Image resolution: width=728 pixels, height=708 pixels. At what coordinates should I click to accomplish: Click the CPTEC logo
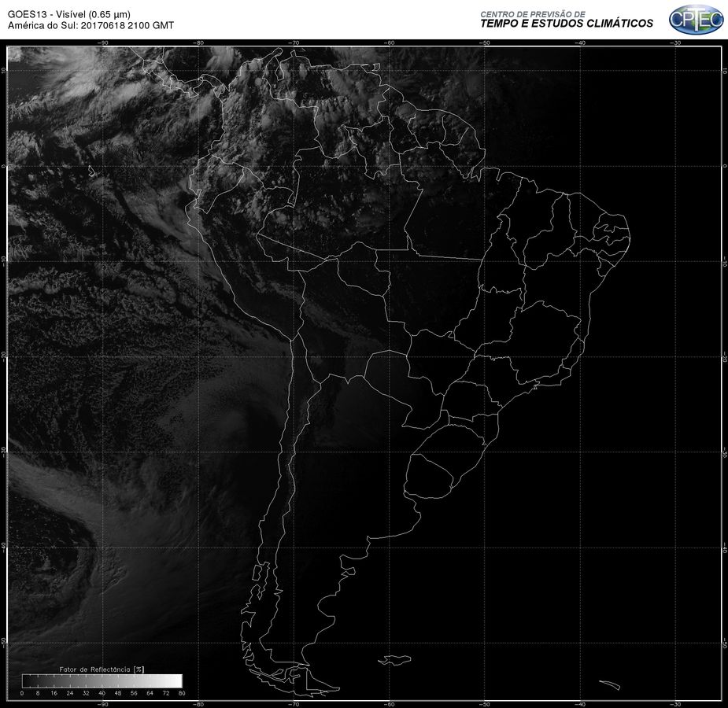tap(696, 20)
